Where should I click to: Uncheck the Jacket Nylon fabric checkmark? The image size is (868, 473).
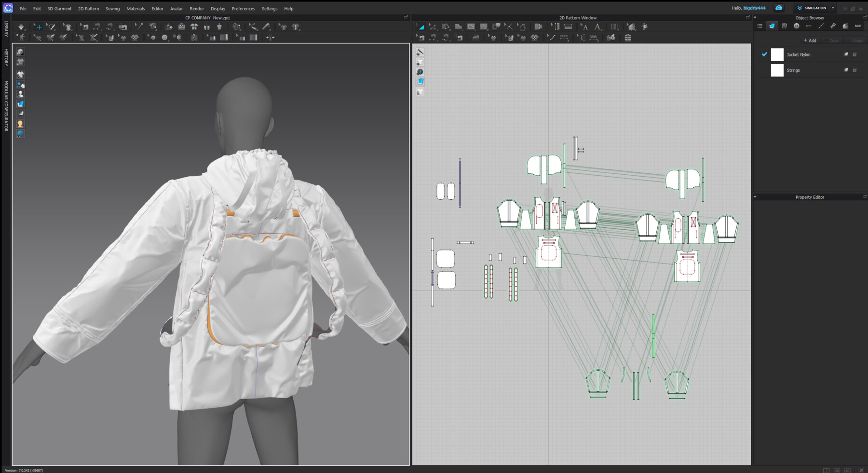pos(764,55)
